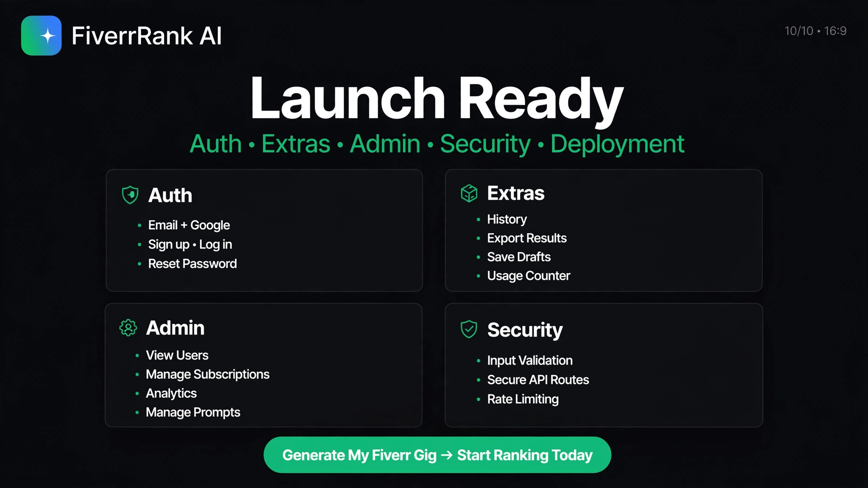The image size is (868, 488).
Task: Click the Manage Prompts item
Action: click(x=193, y=413)
